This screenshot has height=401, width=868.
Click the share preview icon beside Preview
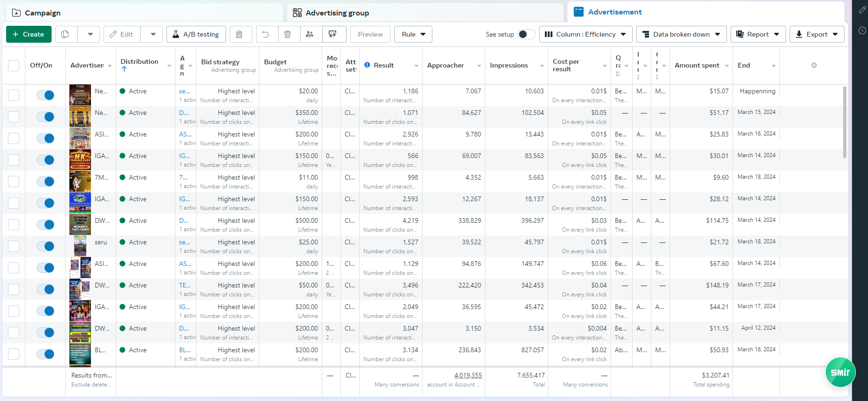coord(332,34)
